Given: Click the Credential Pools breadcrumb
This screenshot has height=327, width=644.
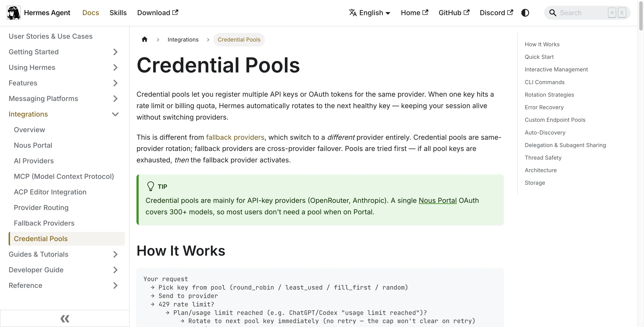Looking at the screenshot, I should tap(239, 40).
